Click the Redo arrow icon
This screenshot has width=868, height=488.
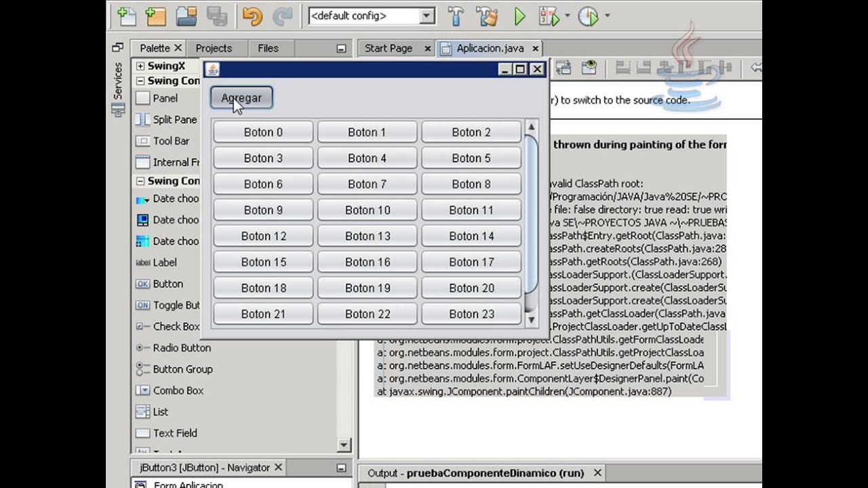tap(282, 16)
